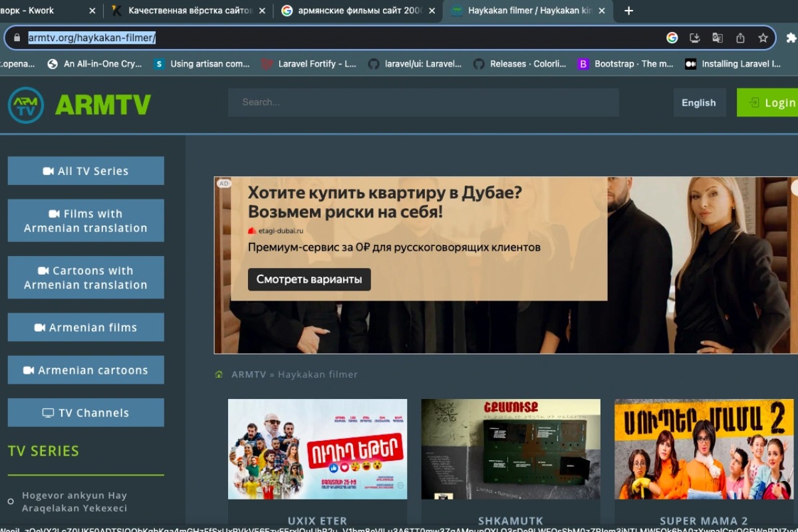Open the extensions puzzle icon
798x532 pixels.
click(x=791, y=38)
